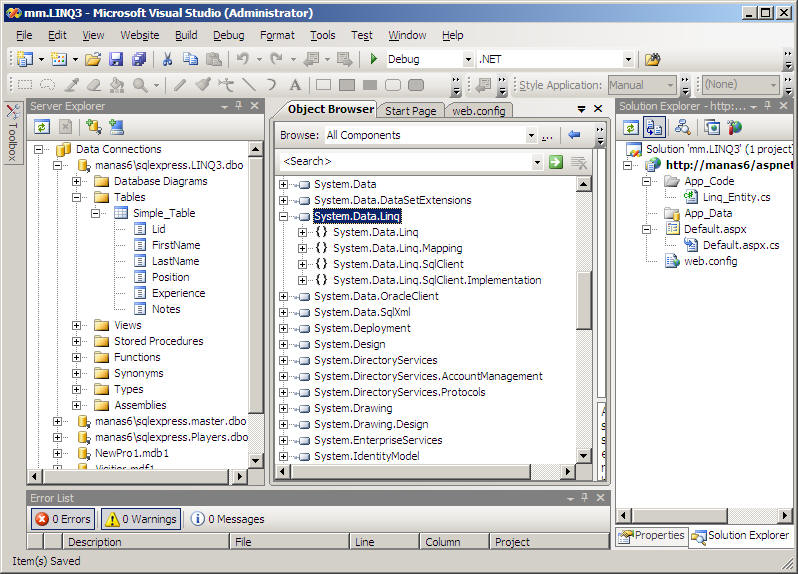Toggle auto-hide pin on Solution Explorer
This screenshot has width=798, height=574.
[767, 106]
